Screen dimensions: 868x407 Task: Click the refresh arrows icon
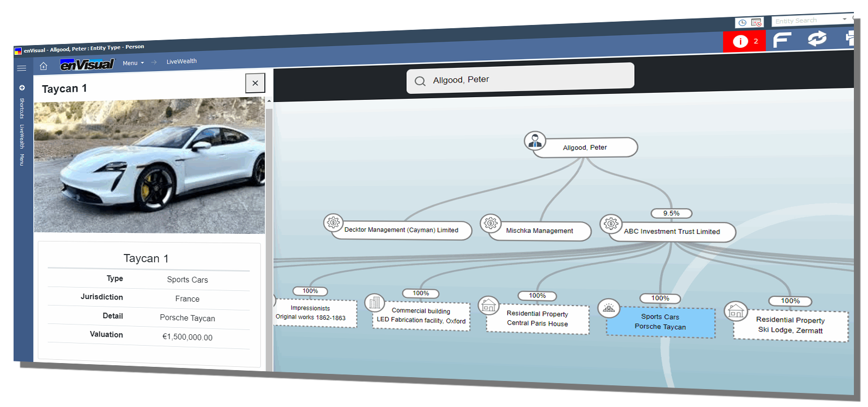(x=816, y=39)
